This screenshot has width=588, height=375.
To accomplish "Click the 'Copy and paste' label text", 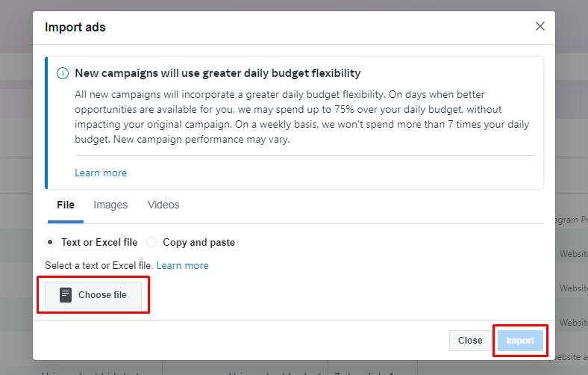I will pyautogui.click(x=198, y=242).
